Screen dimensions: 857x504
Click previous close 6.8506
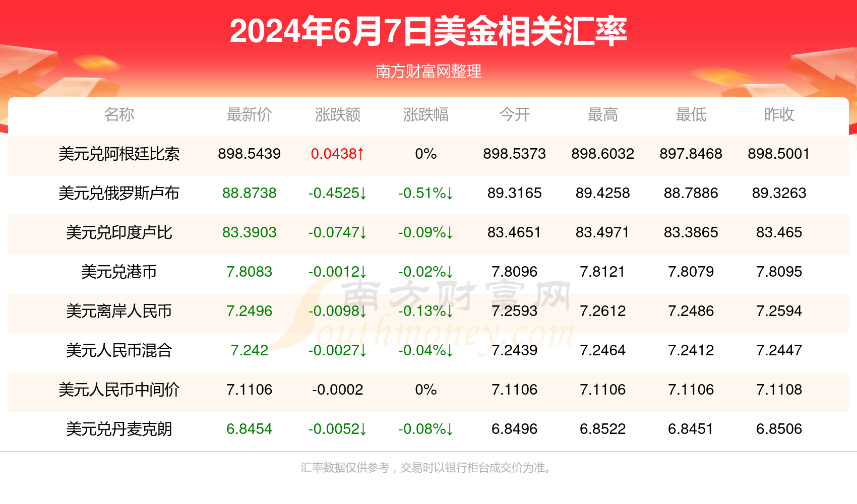pos(779,429)
